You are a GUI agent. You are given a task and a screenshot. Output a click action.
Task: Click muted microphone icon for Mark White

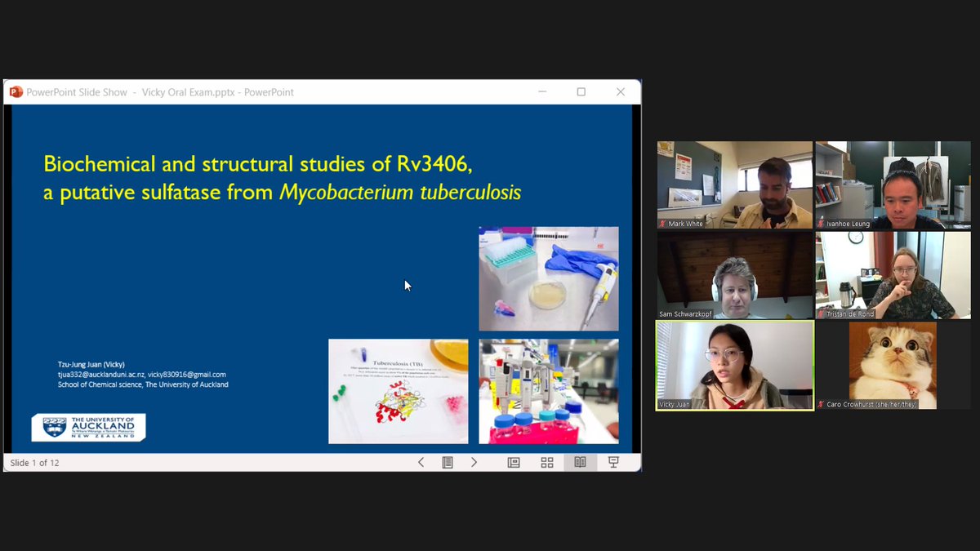point(662,224)
